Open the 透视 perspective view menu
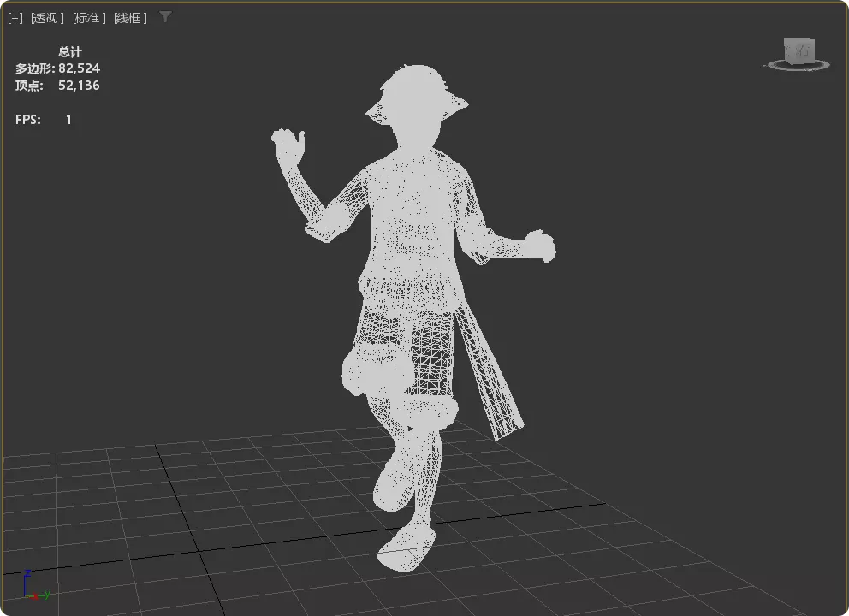 [x=47, y=18]
